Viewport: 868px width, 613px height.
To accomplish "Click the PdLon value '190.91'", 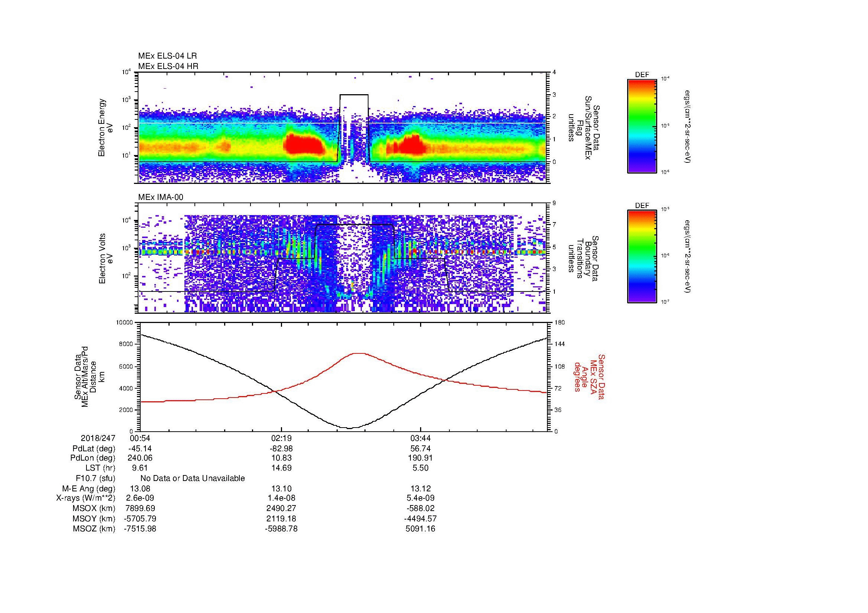I will 420,458.
